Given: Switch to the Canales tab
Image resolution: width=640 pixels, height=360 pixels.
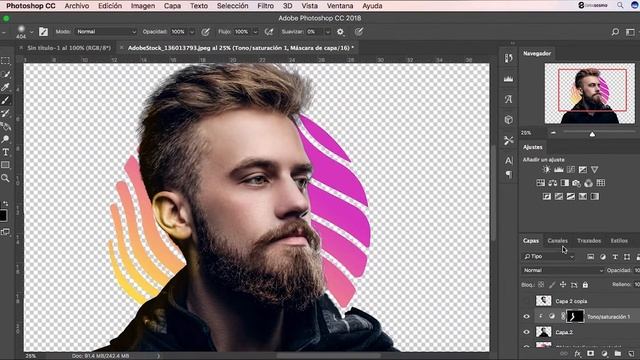Looking at the screenshot, I should [558, 241].
